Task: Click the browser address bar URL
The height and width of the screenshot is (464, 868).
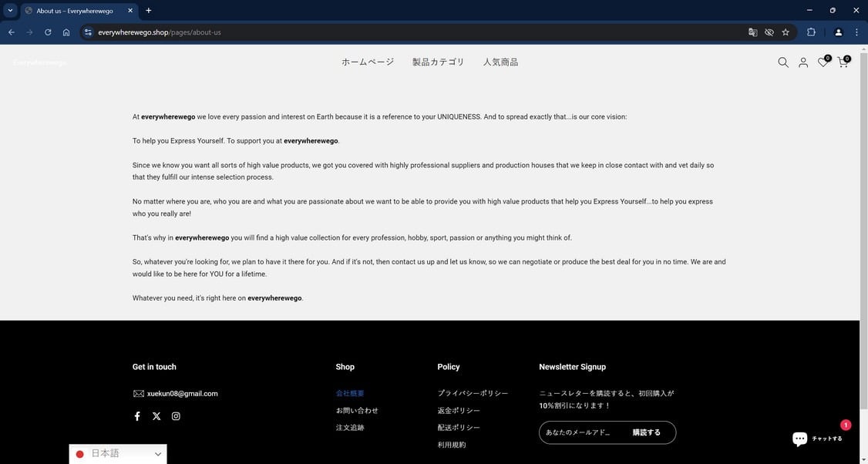Action: 160,32
